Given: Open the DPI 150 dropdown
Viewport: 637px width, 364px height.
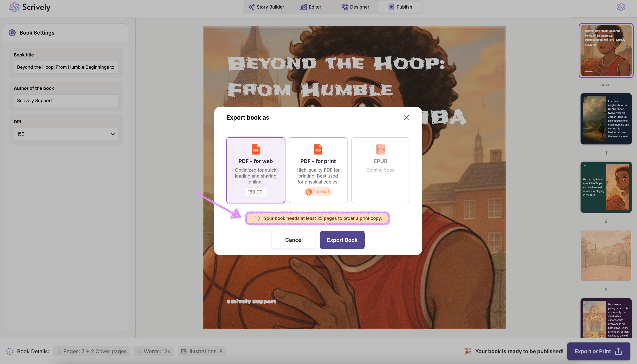Looking at the screenshot, I should [x=66, y=134].
